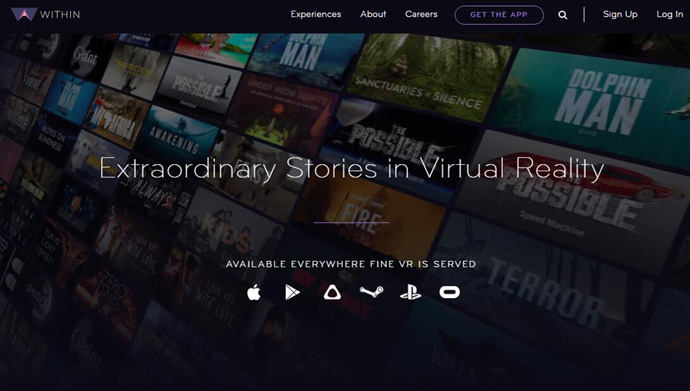Click the GET THE APP button

[499, 15]
